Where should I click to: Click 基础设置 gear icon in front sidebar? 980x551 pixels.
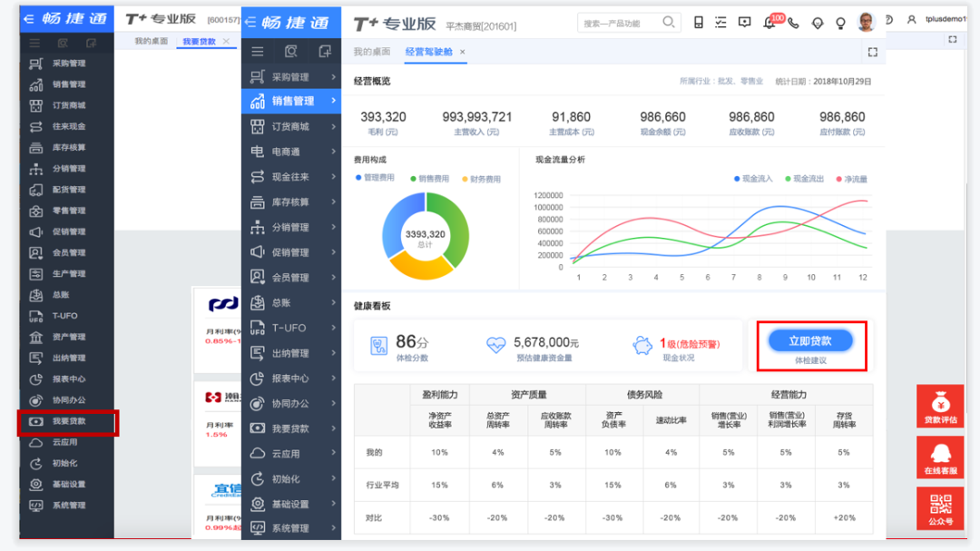[258, 504]
